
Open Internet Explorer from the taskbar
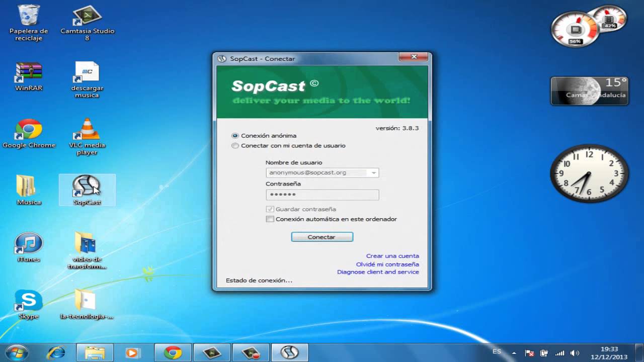click(55, 353)
